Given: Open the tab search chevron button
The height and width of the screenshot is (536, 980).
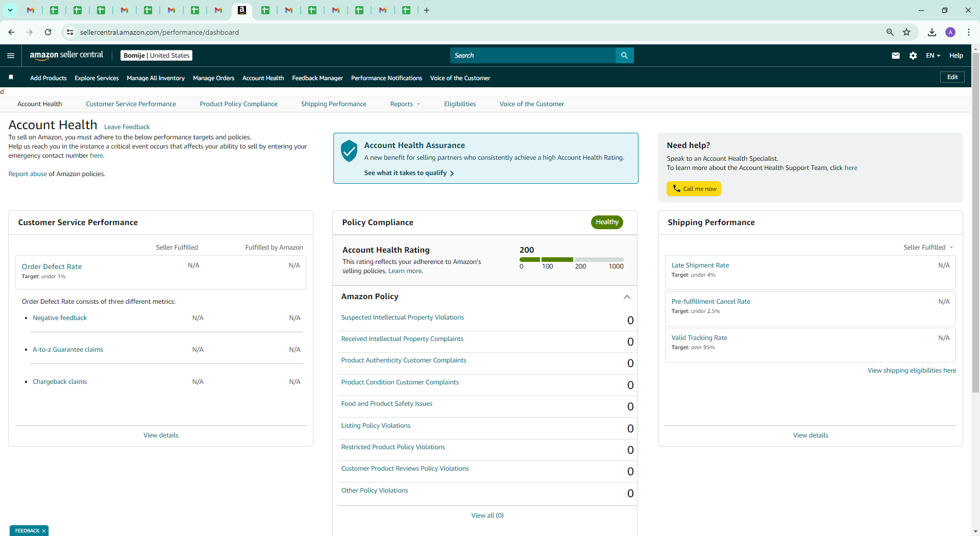Looking at the screenshot, I should tap(10, 10).
